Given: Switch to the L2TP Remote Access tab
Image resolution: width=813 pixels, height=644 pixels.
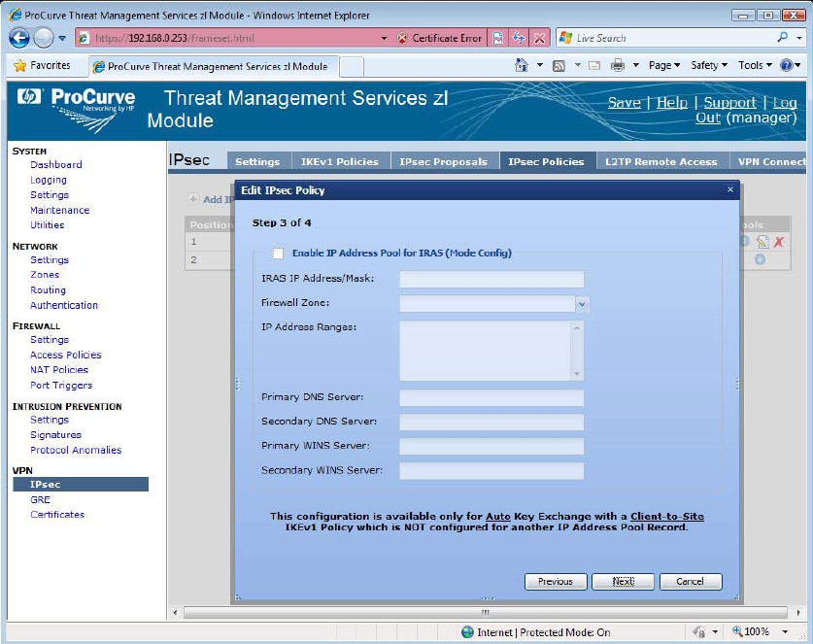Looking at the screenshot, I should point(661,161).
